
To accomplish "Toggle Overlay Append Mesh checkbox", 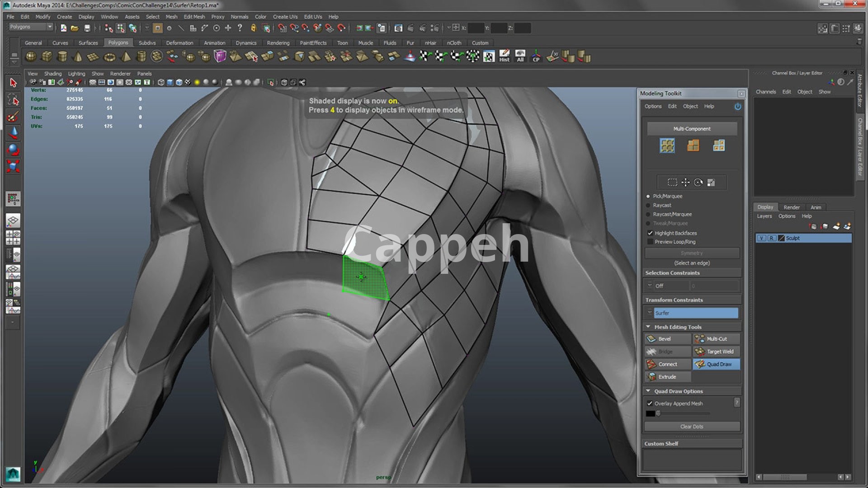I will click(650, 404).
